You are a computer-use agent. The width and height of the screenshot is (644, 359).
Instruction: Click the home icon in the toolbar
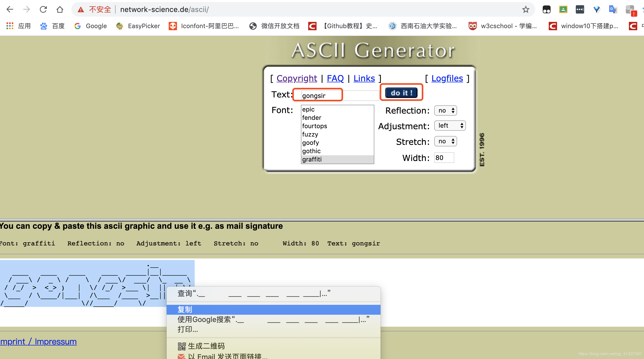click(x=60, y=10)
